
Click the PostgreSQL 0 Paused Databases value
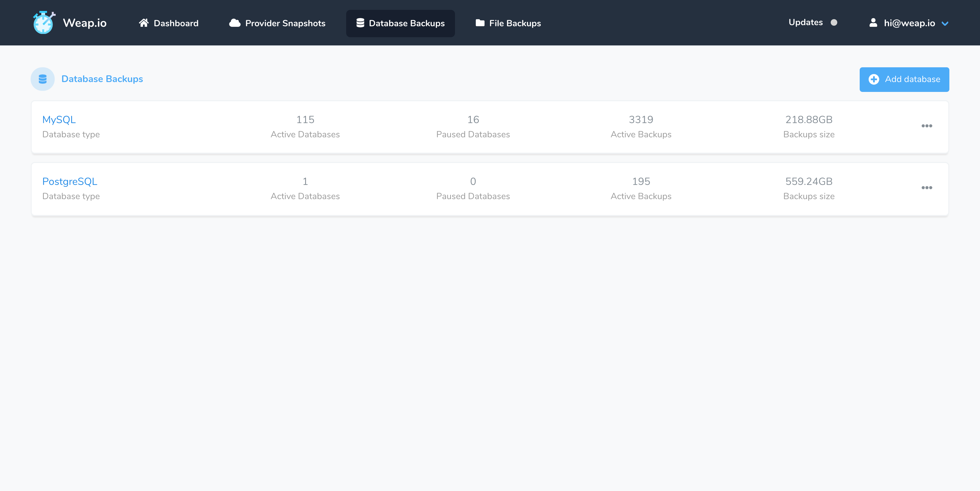click(473, 181)
